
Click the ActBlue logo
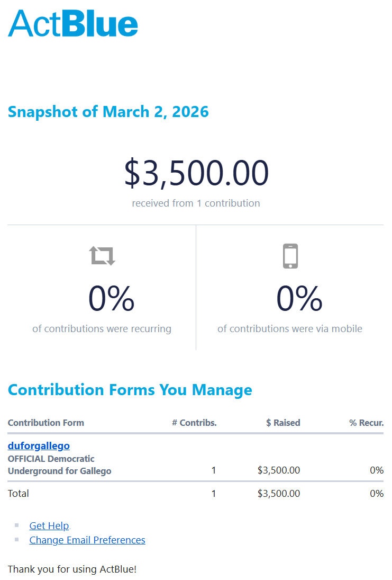coord(73,23)
